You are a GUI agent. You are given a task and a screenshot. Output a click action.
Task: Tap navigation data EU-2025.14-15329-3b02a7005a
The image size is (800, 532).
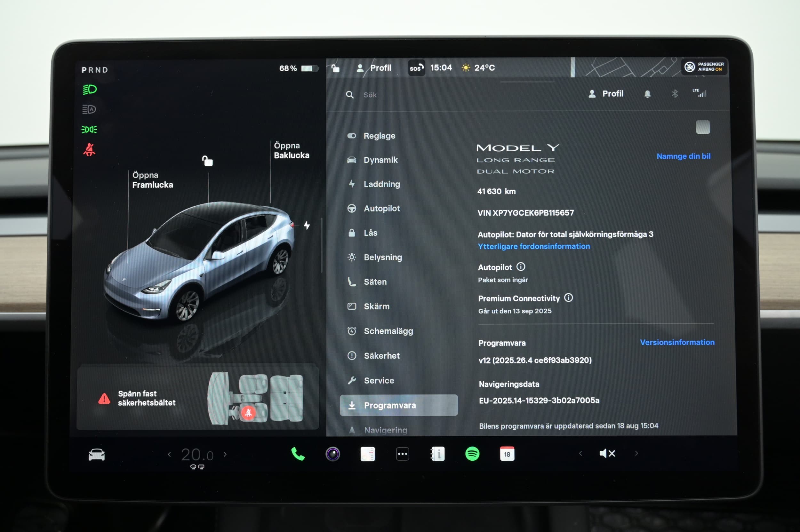[x=539, y=400]
